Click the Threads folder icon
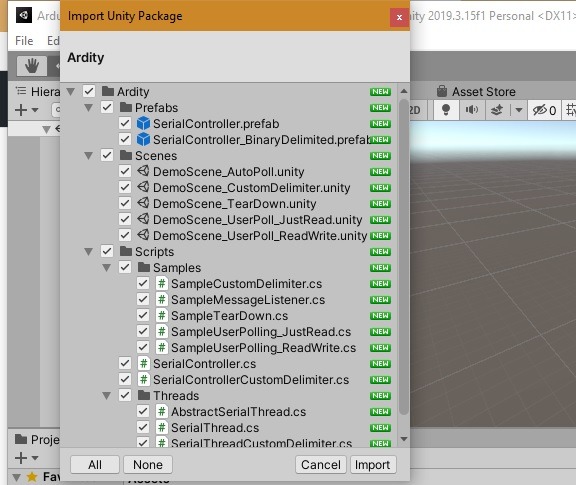Viewport: 576px width, 485px height. pyautogui.click(x=144, y=395)
